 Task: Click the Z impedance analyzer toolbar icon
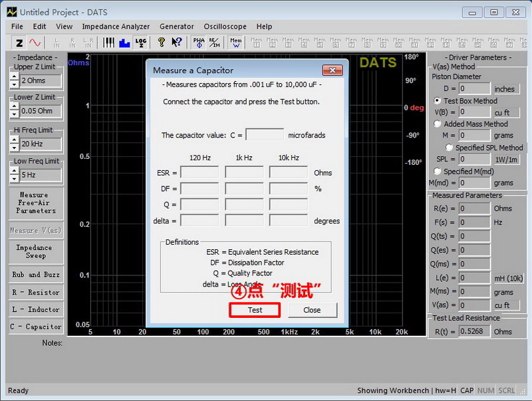[19, 43]
